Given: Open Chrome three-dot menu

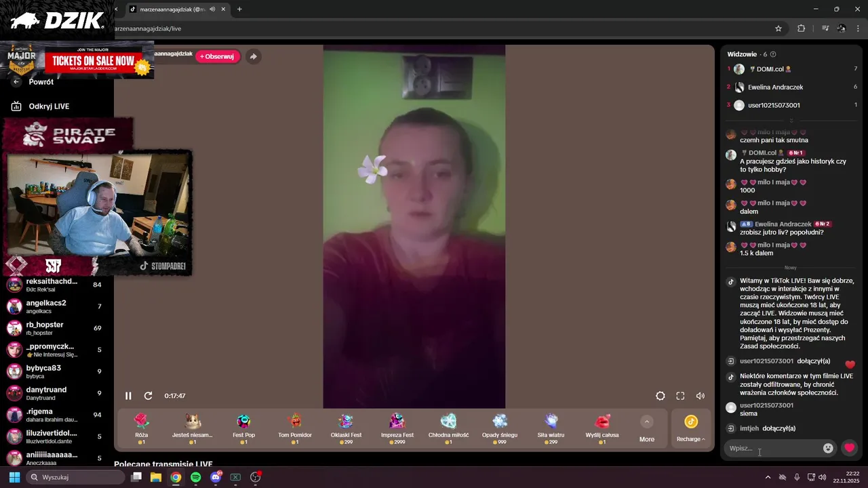Looking at the screenshot, I should 858,28.
